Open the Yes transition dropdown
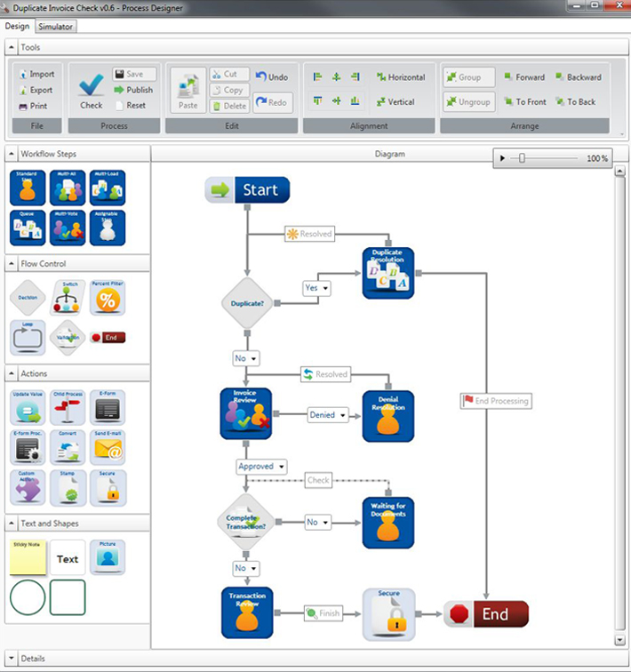Screen dimensions: 631x672 coord(325,288)
